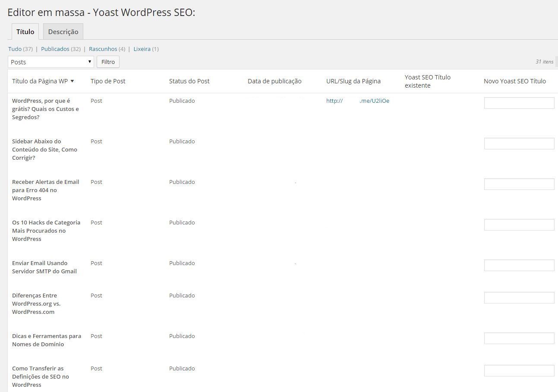Screen dimensions: 558x392
Task: Click the 'Editor em massa - Yoast WordPress SEO' heading
Action: coord(101,13)
